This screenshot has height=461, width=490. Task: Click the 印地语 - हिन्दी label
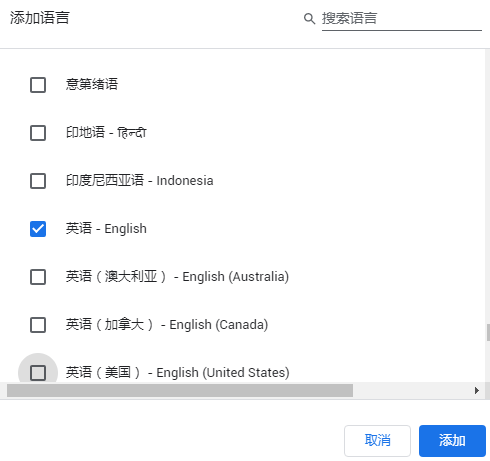(106, 133)
